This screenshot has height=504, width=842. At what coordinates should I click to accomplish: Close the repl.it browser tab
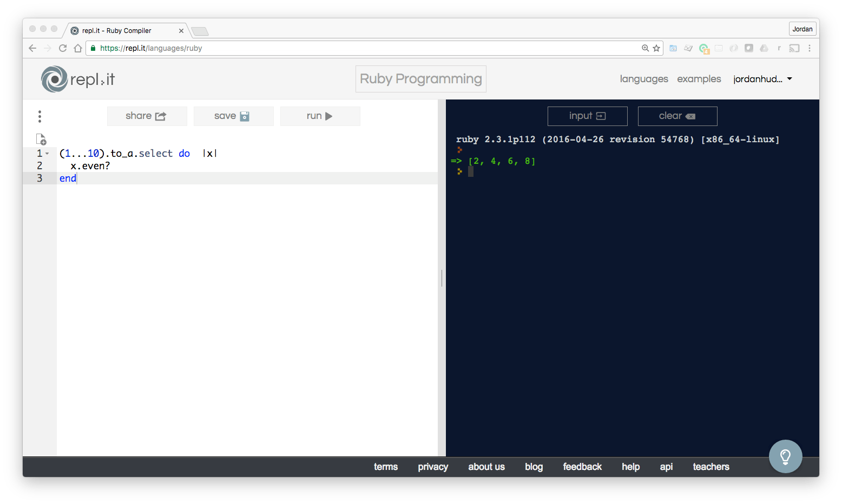click(181, 31)
